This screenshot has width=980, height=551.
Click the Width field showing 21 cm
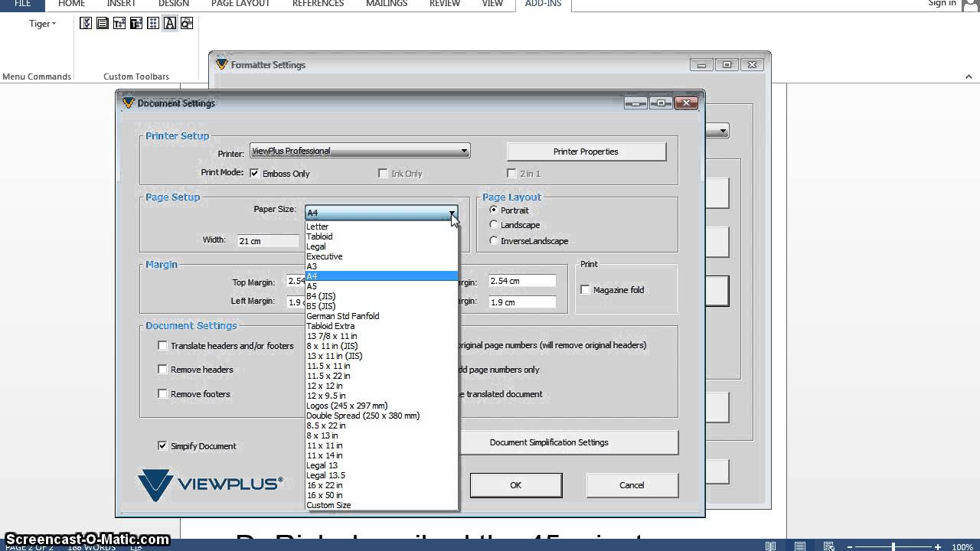click(x=268, y=240)
